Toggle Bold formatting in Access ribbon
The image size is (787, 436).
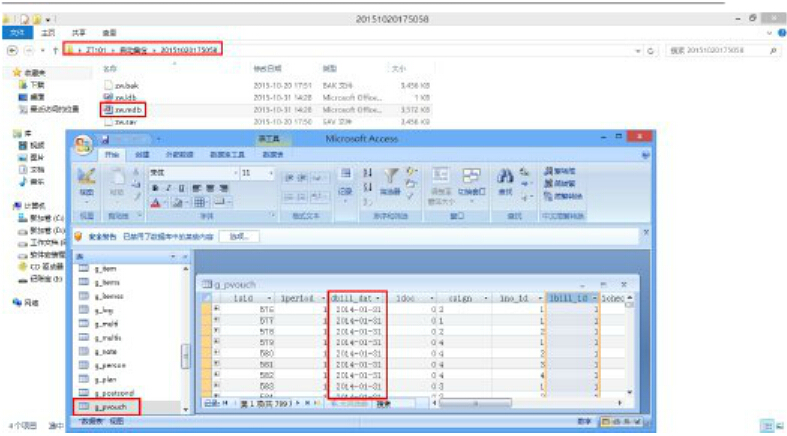click(155, 188)
